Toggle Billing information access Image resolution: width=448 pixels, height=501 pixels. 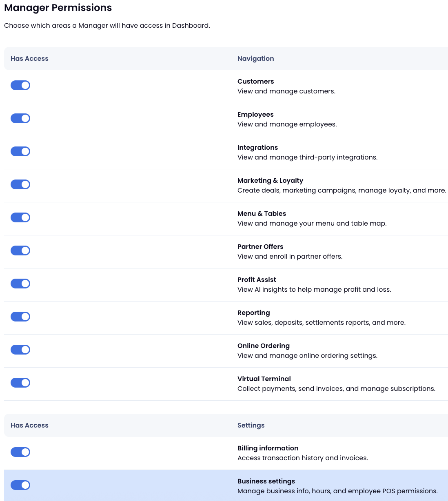click(20, 452)
